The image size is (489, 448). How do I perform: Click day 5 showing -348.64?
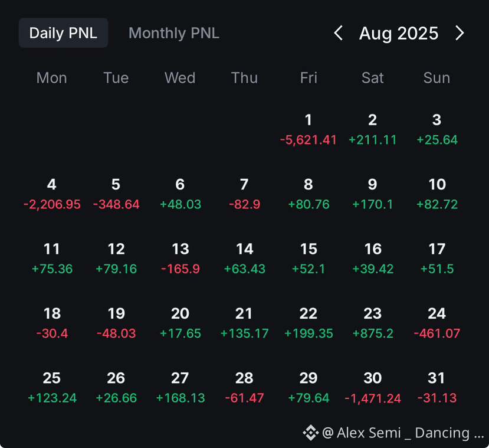116,194
